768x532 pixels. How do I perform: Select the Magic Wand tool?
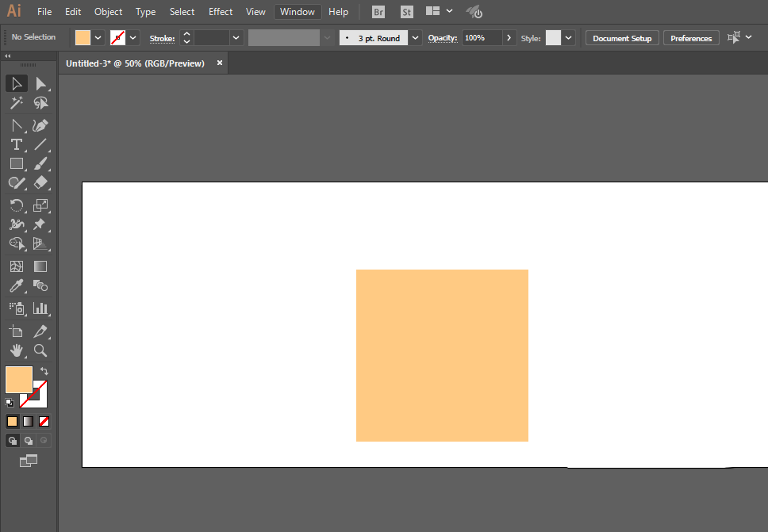click(17, 103)
